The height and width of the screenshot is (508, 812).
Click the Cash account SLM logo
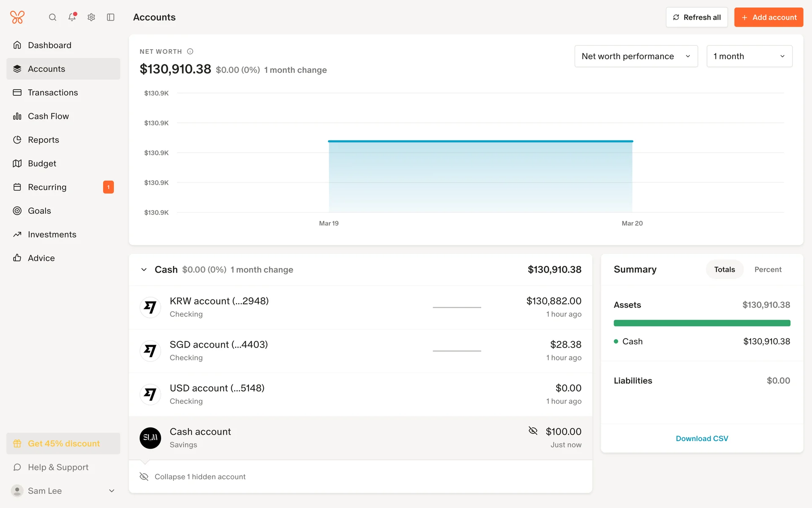150,438
